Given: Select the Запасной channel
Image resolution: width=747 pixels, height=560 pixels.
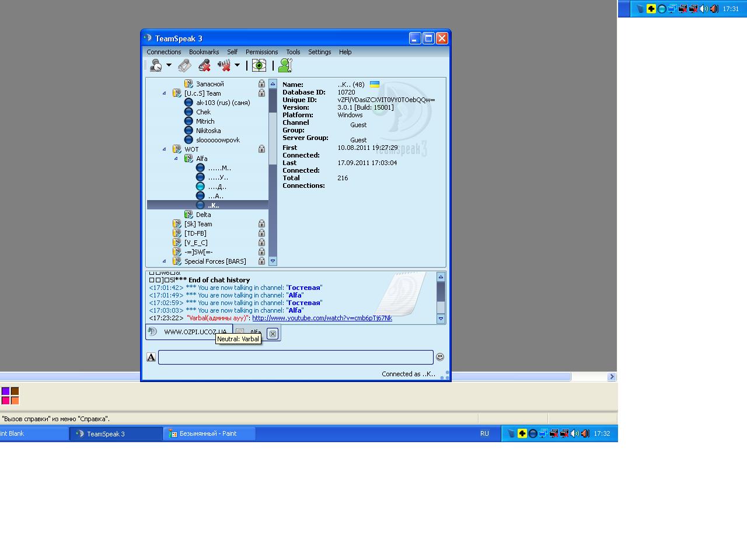Looking at the screenshot, I should (210, 84).
